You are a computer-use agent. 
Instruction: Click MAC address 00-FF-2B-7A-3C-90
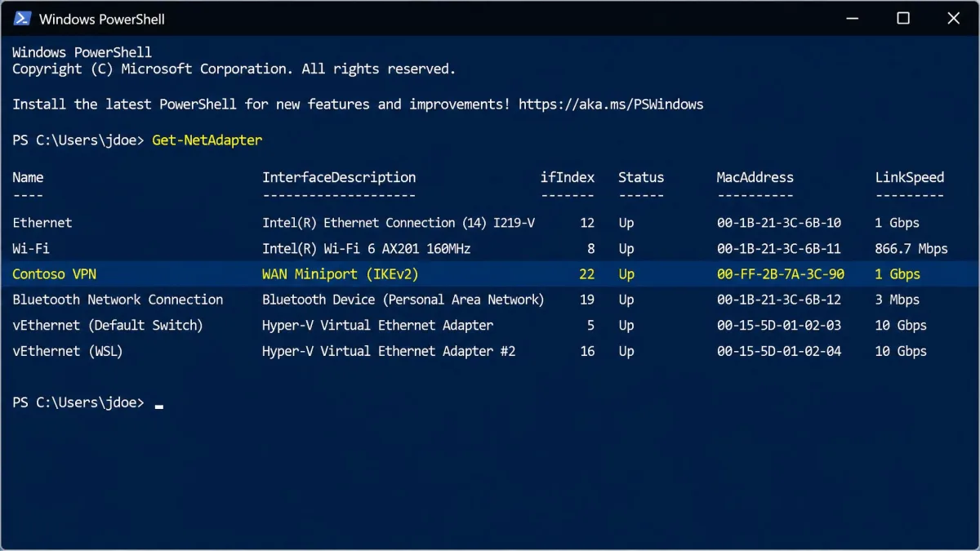781,274
